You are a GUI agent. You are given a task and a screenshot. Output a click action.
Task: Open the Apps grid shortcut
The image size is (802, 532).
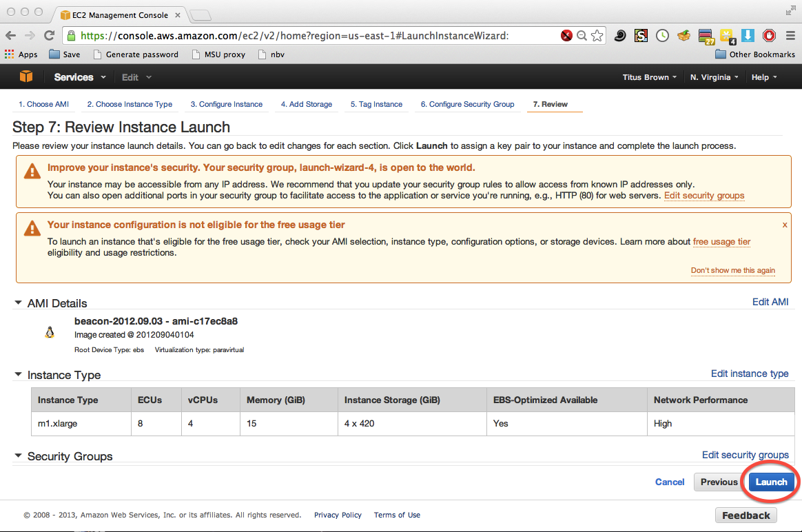click(21, 54)
